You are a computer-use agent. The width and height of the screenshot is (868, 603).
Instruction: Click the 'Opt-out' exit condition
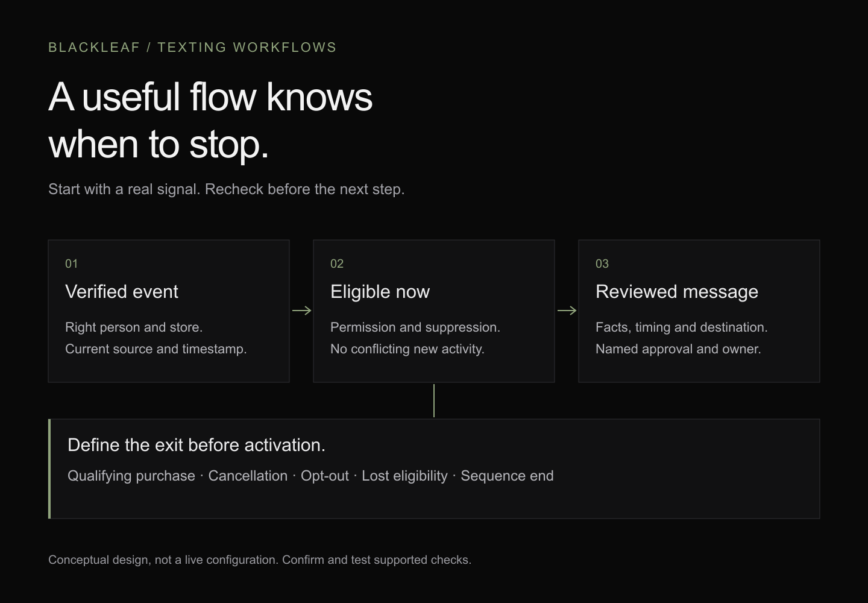coord(325,476)
